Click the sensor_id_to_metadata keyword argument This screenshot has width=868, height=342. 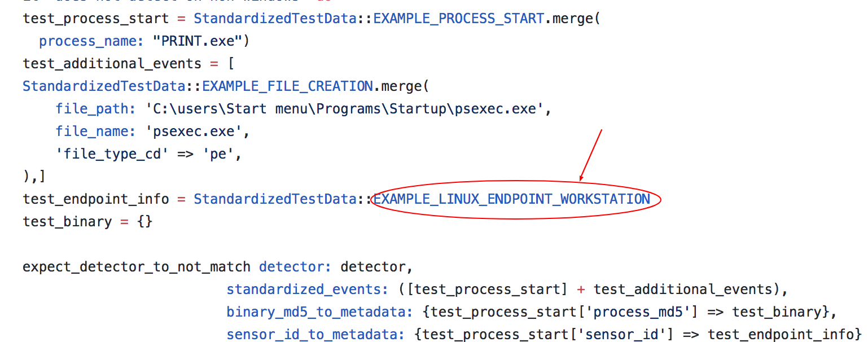pos(315,335)
